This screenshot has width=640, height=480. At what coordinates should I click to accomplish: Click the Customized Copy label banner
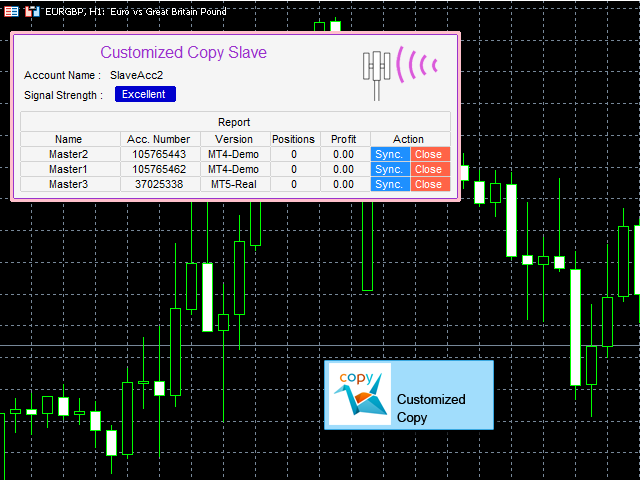click(x=409, y=395)
